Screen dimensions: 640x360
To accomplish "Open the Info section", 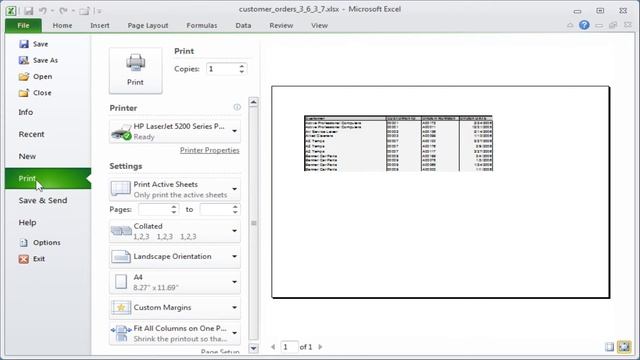I will (x=26, y=112).
